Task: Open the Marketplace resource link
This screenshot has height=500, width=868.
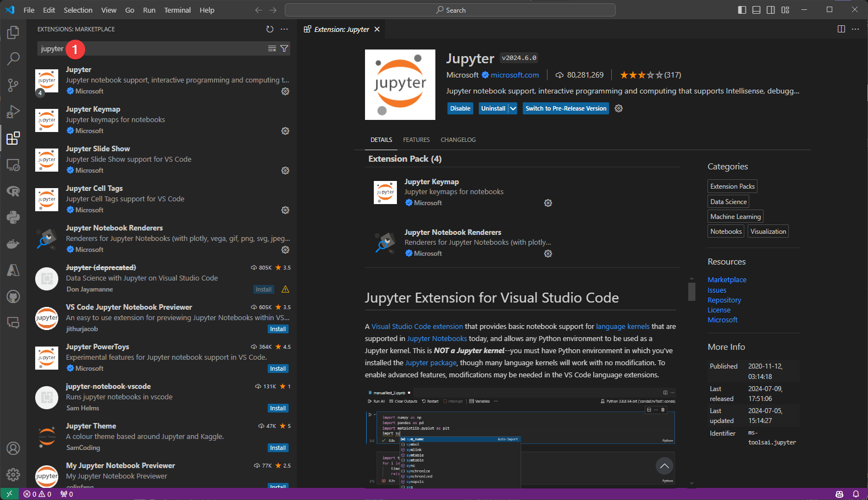Action: click(727, 279)
